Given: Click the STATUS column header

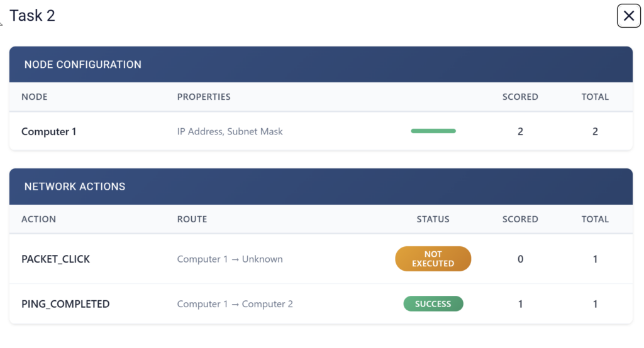Looking at the screenshot, I should [433, 219].
